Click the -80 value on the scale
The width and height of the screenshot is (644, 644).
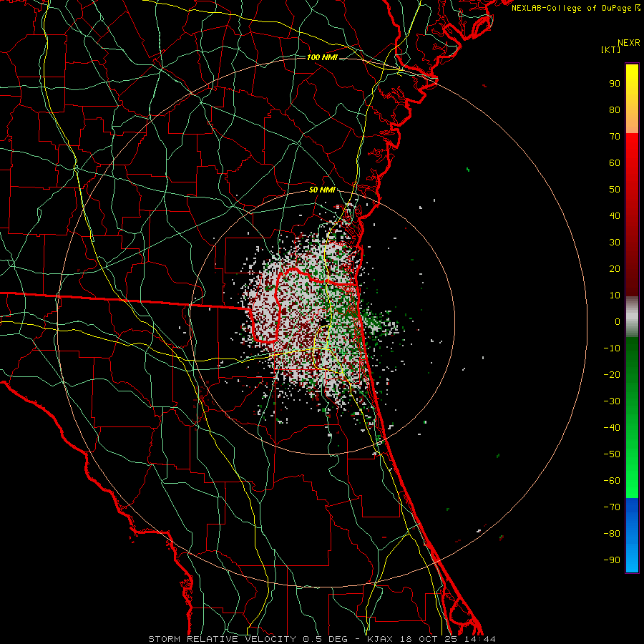click(x=612, y=534)
